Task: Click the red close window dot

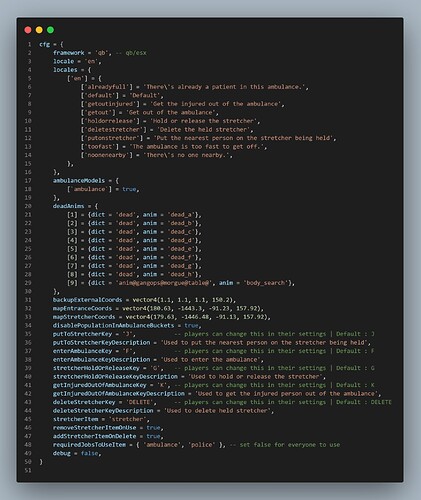Action: [x=28, y=30]
